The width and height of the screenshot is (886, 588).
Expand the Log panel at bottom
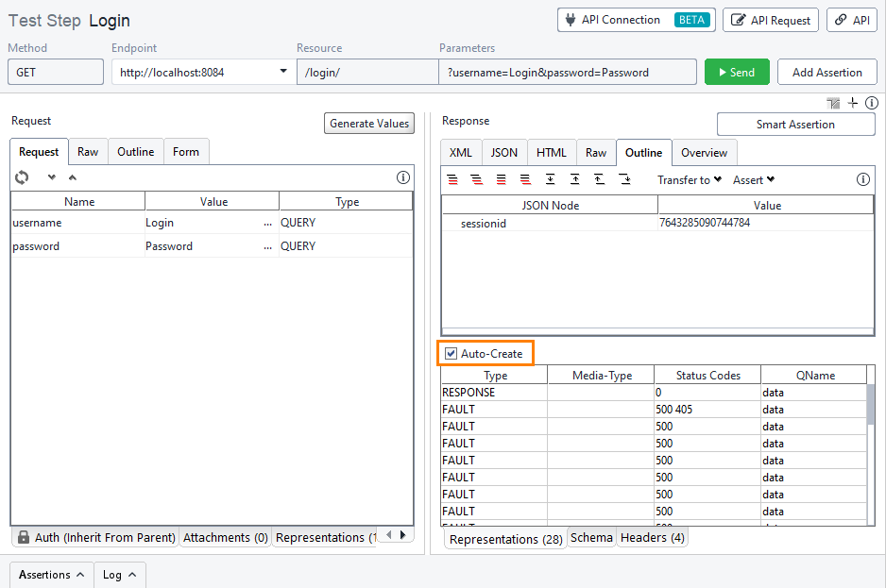tap(119, 575)
